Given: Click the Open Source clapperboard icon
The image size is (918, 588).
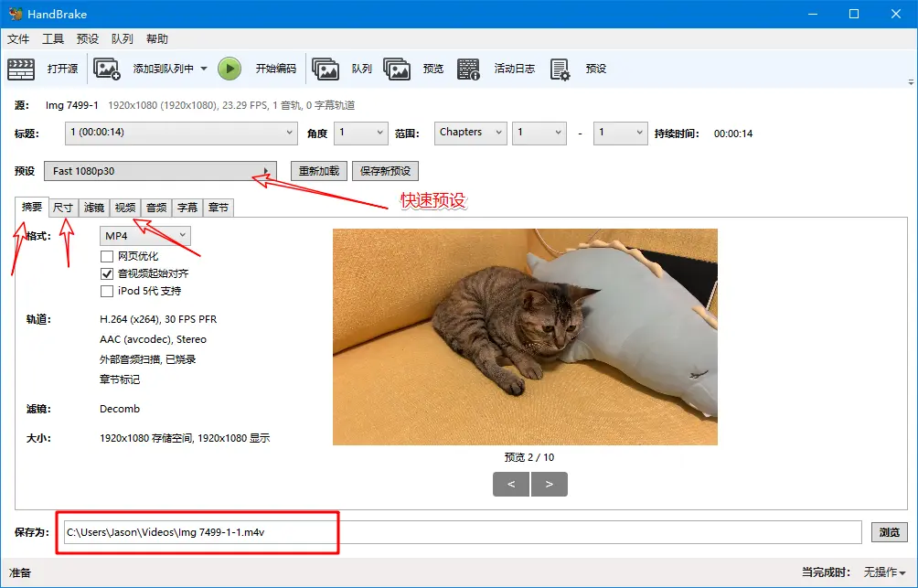Looking at the screenshot, I should click(x=21, y=69).
